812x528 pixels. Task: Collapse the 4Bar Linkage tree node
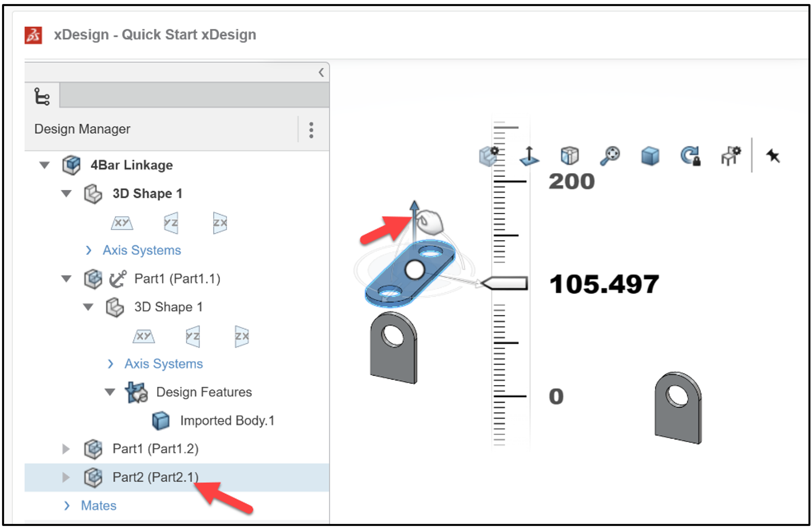click(x=45, y=165)
